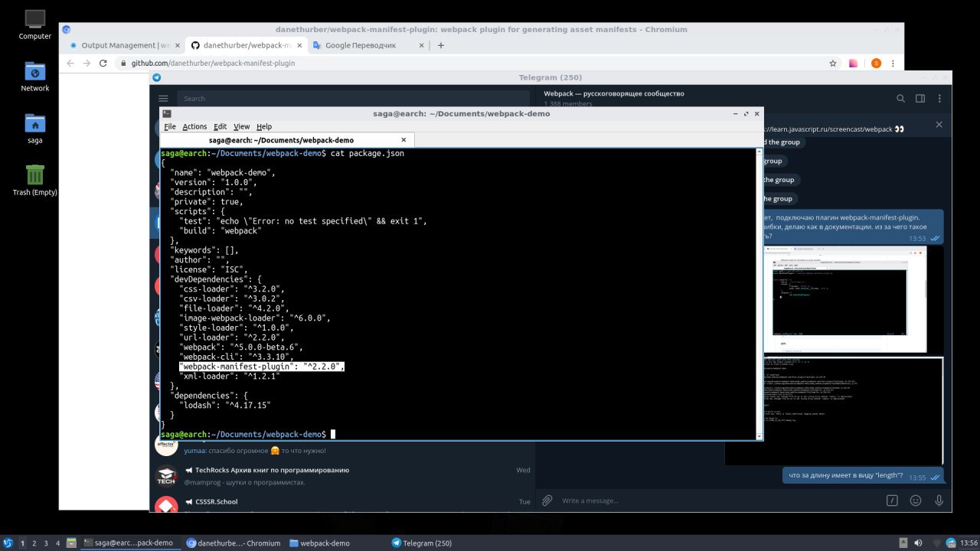This screenshot has height=551, width=980.
Task: Open the Telegram tray icon
Action: [x=949, y=543]
